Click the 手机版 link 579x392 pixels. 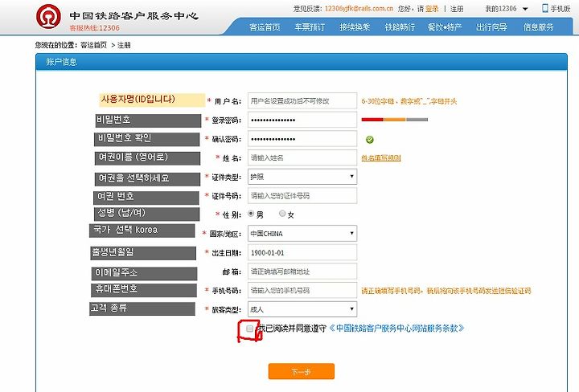(x=561, y=9)
